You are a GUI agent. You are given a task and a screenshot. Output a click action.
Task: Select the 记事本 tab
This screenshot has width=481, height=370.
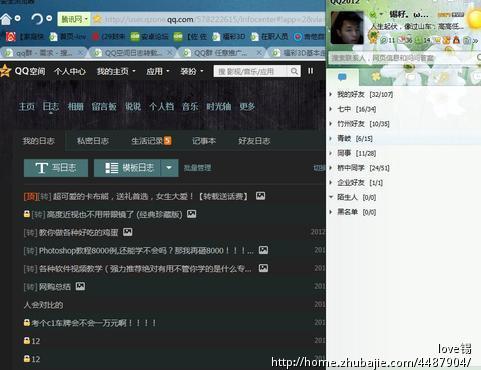[204, 141]
